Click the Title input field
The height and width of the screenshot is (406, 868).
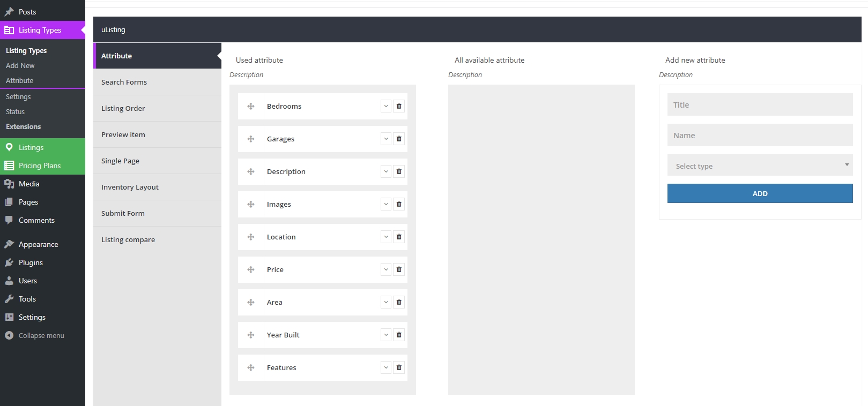760,105
